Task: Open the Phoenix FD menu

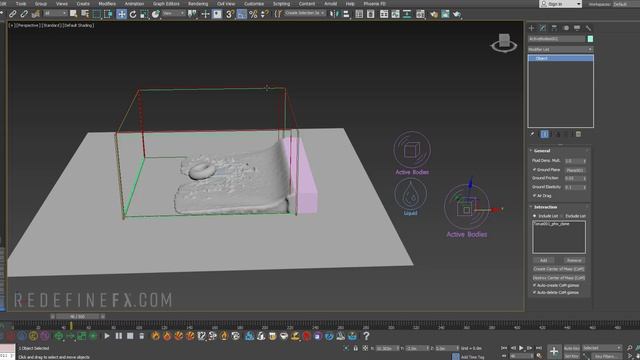Action: (x=374, y=4)
